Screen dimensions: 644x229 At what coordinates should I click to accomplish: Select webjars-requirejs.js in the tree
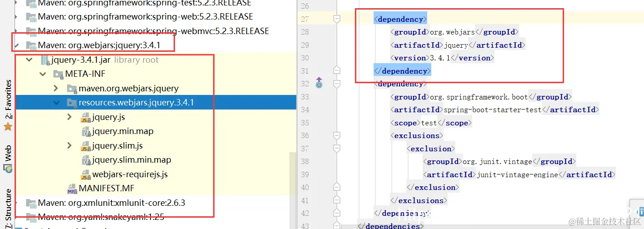click(130, 174)
